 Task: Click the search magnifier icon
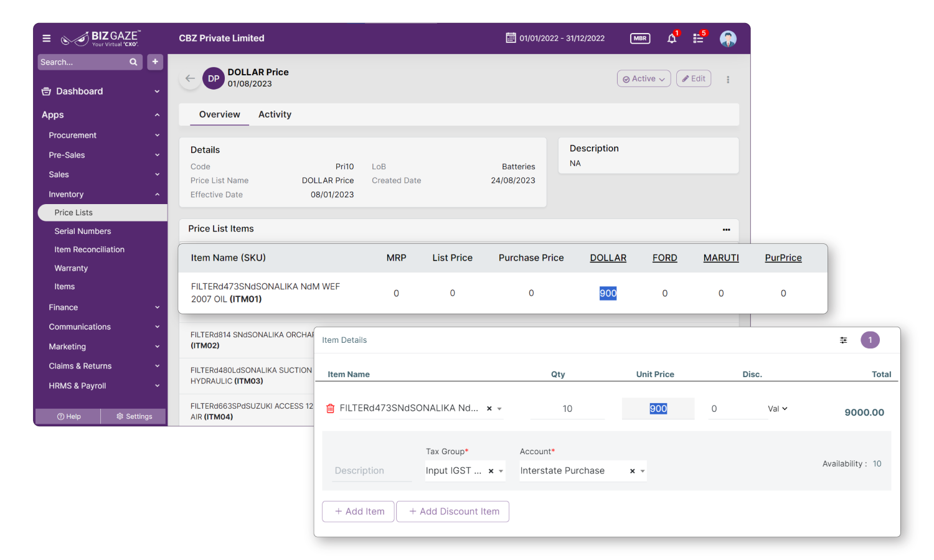133,62
